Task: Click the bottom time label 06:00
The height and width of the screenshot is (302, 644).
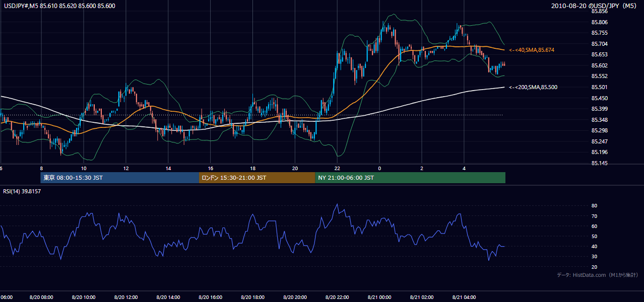Action: [6, 297]
